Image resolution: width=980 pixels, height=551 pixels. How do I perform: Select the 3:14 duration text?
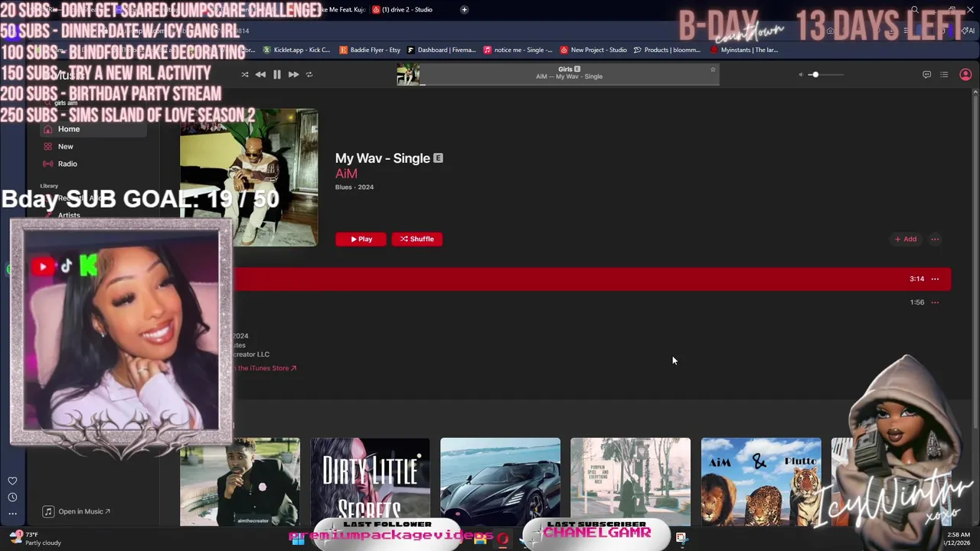pos(916,279)
